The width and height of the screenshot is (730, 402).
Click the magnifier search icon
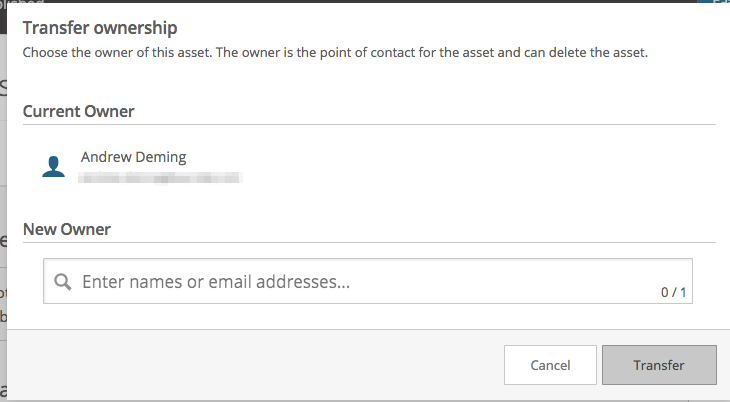coord(62,282)
